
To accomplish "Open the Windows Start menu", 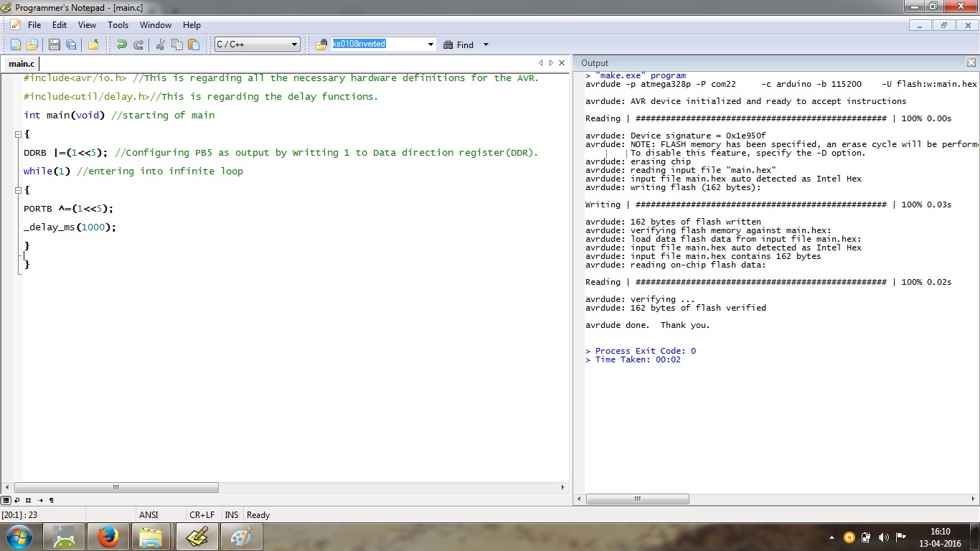I will click(x=19, y=537).
